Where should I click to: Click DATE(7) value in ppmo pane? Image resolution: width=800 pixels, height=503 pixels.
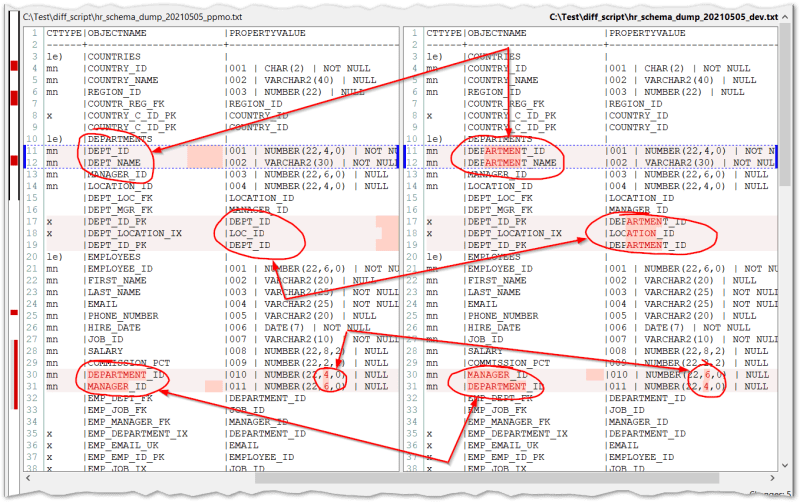coord(285,328)
